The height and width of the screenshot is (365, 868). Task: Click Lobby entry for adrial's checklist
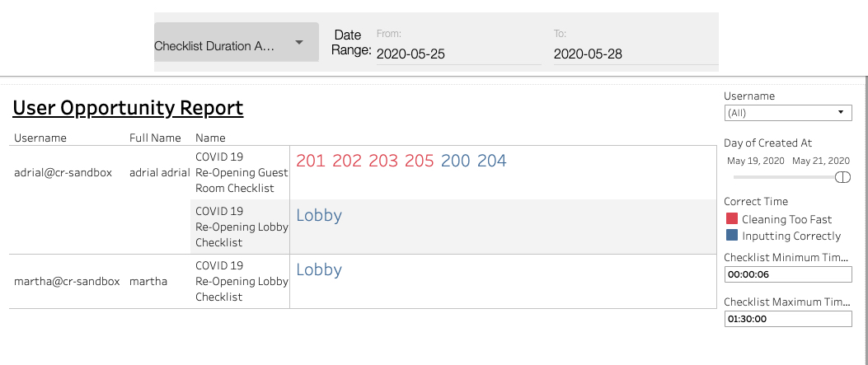[x=319, y=216]
